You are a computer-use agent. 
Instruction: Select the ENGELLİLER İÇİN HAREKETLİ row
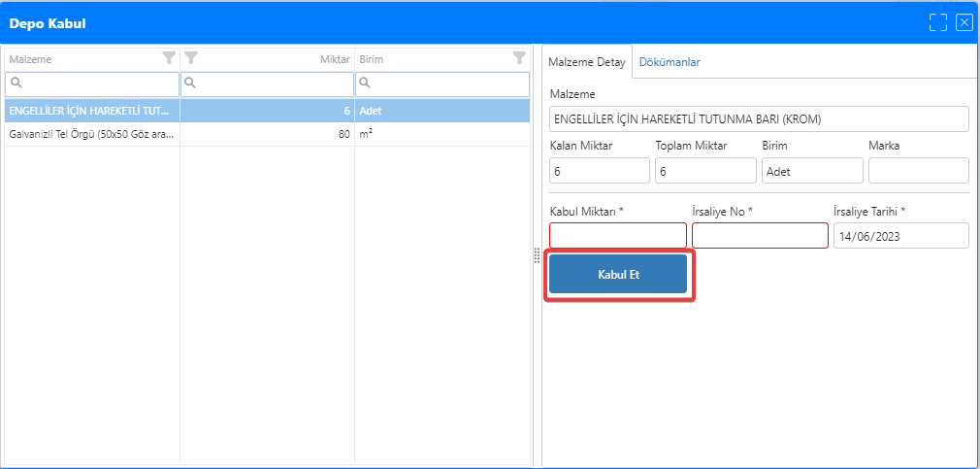click(92, 111)
